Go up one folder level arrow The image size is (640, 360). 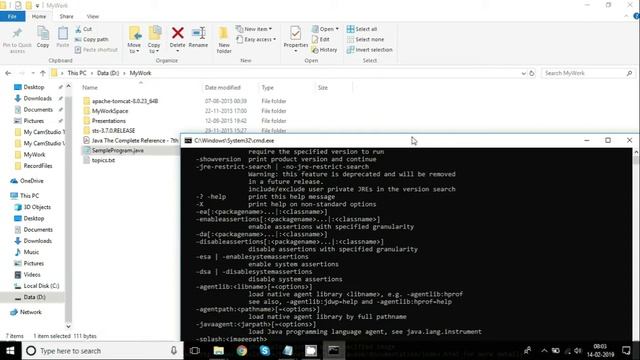point(43,73)
